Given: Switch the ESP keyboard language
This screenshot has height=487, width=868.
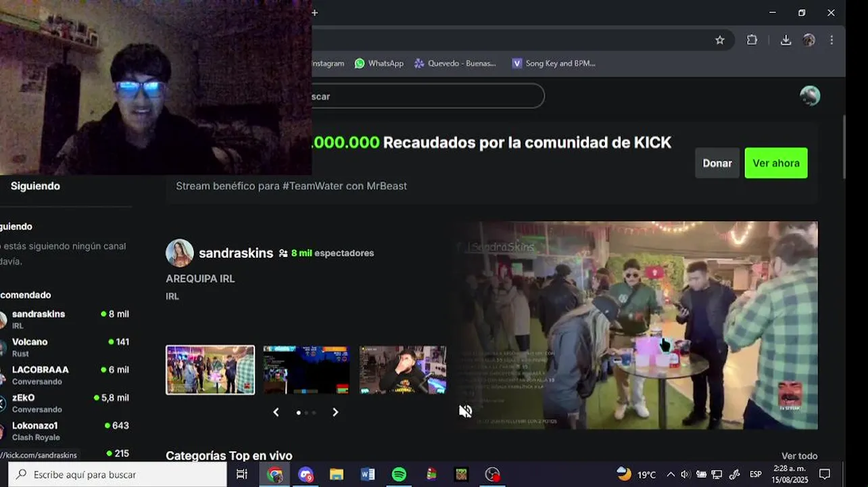Looking at the screenshot, I should point(755,474).
